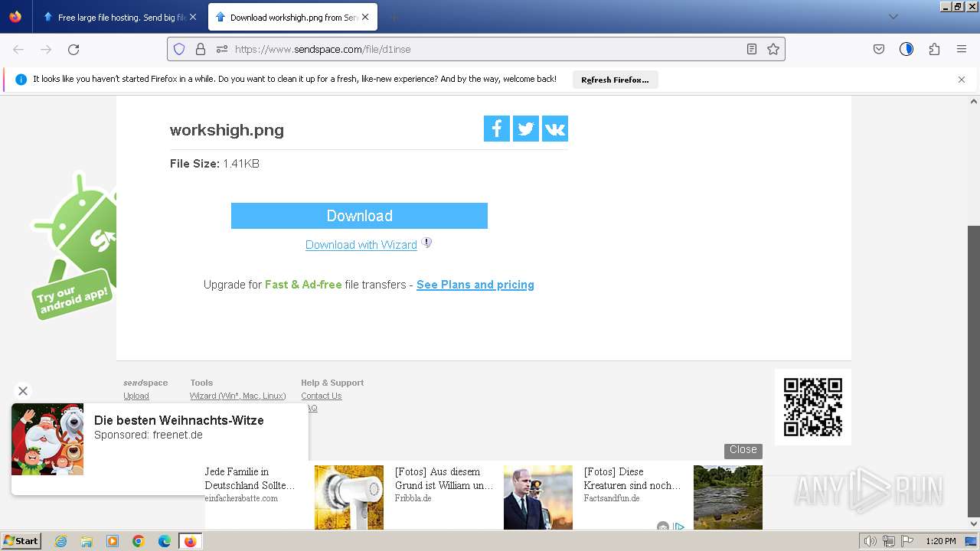980x551 pixels.
Task: Share file on Twitter
Action: coord(526,129)
